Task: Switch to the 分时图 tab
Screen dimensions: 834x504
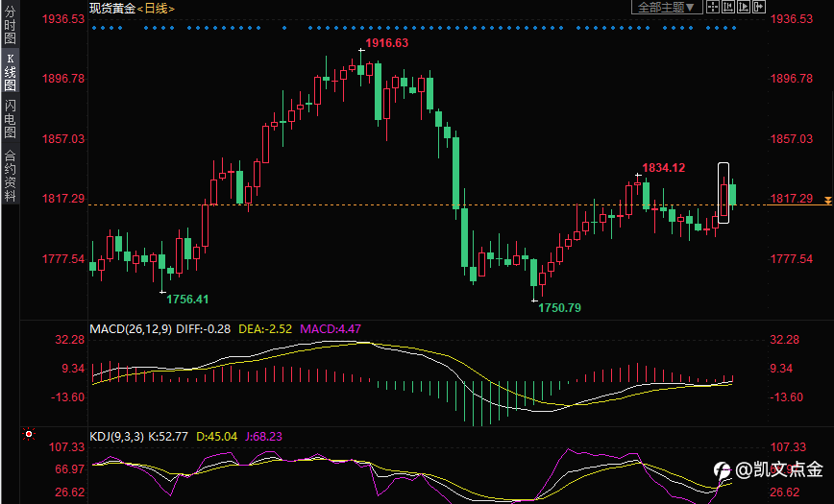Action: tap(10, 25)
